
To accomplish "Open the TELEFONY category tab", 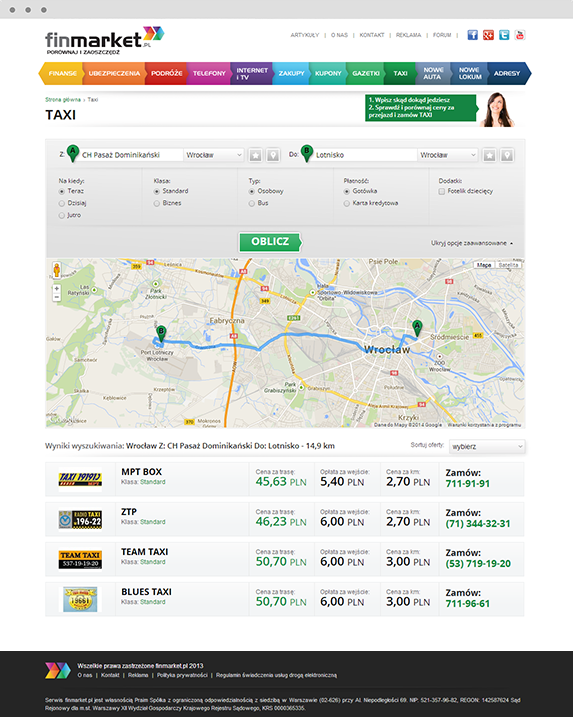I will coord(209,73).
